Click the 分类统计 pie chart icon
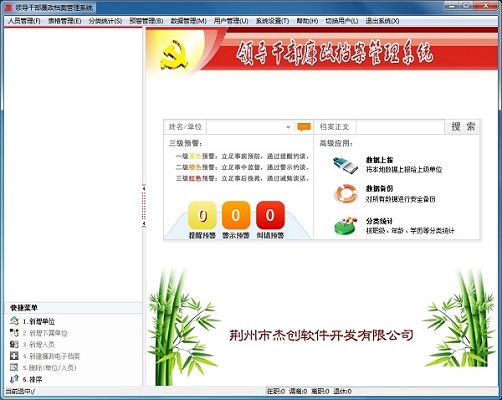Screen dimensions: 502x400 [345, 225]
